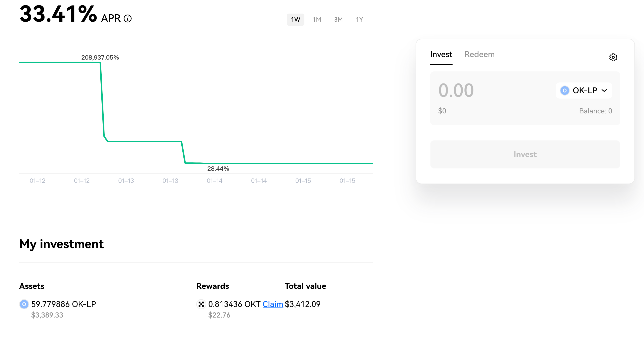Select the 1W time range
Screen dimensions: 644x354
point(295,19)
